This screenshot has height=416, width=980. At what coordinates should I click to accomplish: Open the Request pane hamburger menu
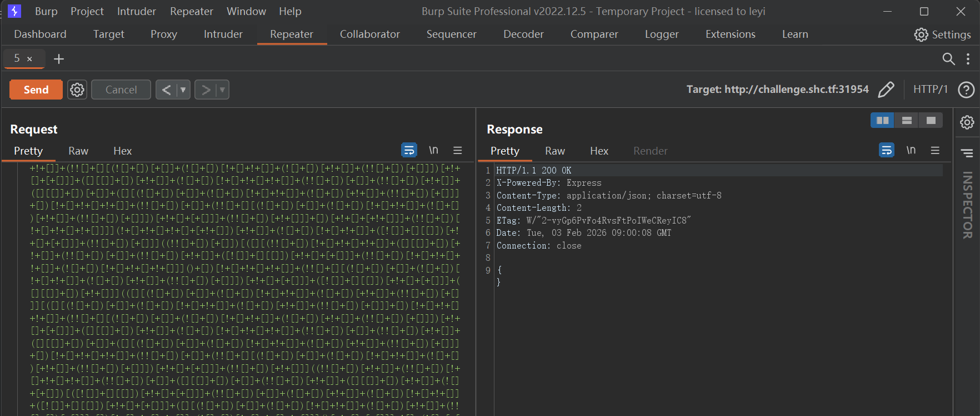457,150
